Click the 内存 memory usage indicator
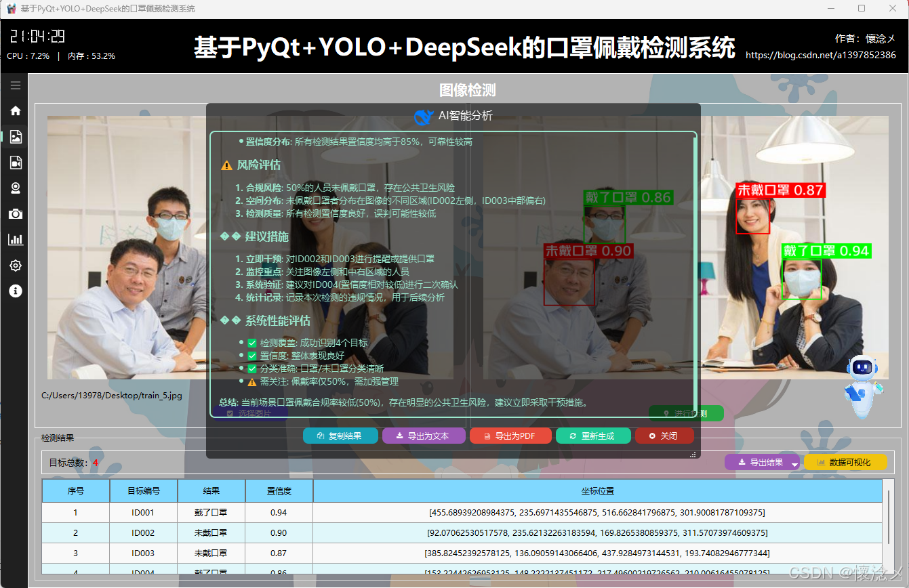 (92, 56)
